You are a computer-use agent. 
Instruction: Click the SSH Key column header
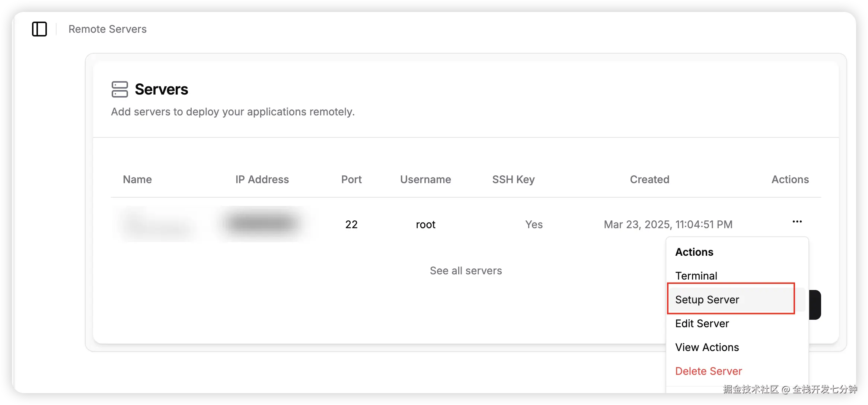click(513, 179)
